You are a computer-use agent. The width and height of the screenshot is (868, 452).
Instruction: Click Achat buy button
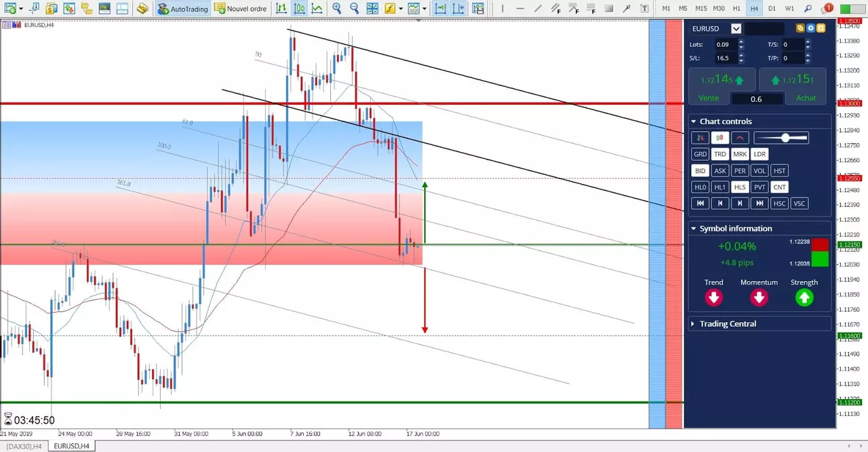(x=806, y=98)
